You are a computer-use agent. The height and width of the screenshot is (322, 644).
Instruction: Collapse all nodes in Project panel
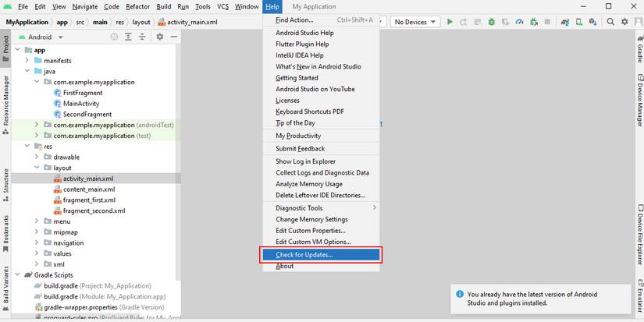click(x=143, y=37)
